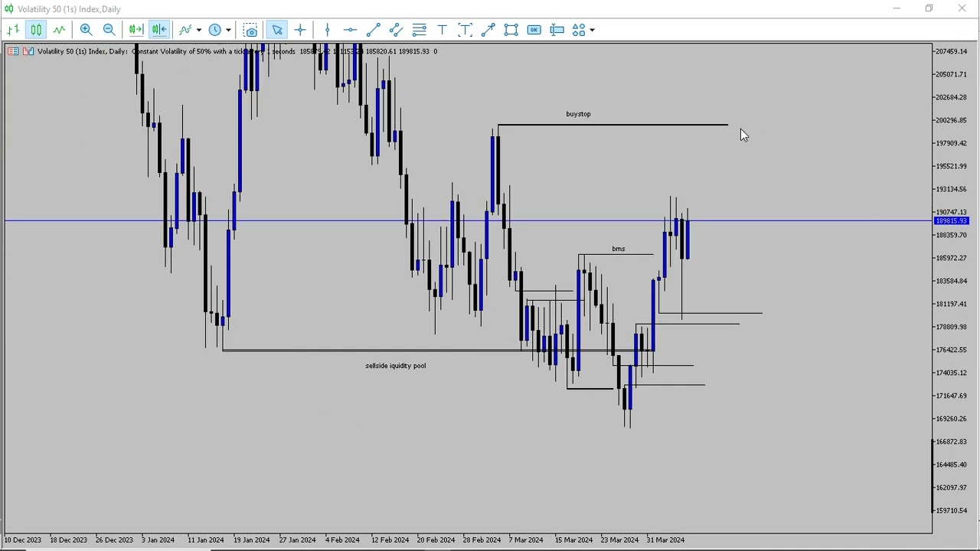
Task: Add a text label tool
Action: 465,30
